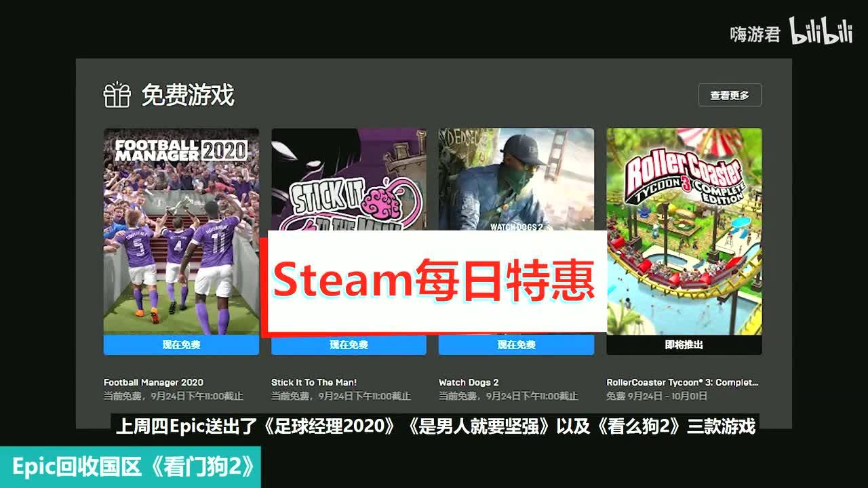Select the Football Manager 2020 cover art

point(181,231)
